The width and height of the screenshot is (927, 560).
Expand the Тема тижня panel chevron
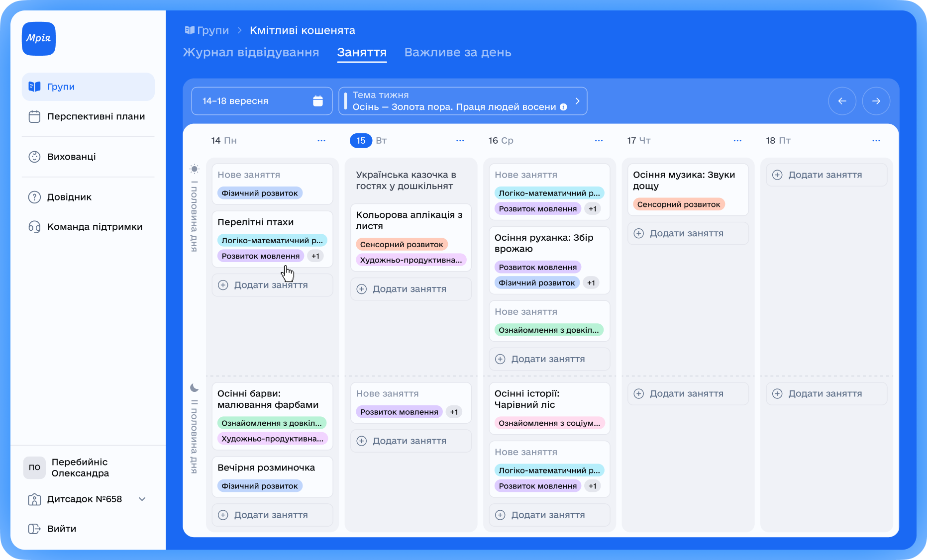coord(577,101)
